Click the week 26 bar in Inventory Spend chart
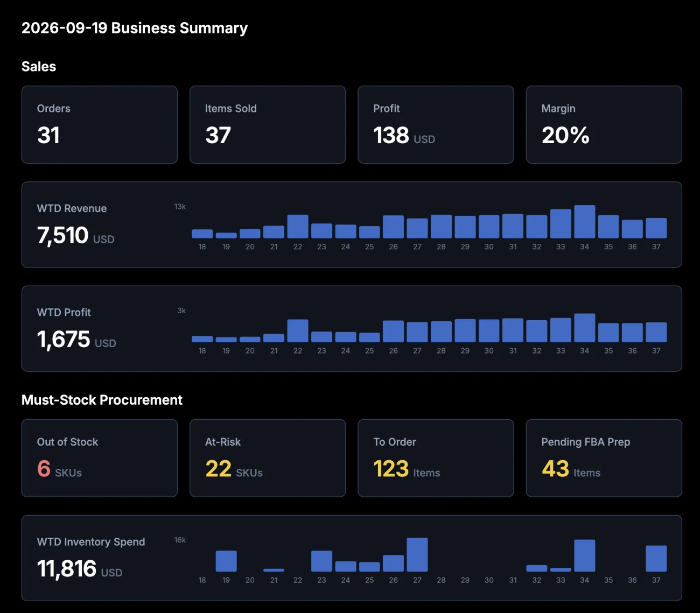The width and height of the screenshot is (700, 613). [x=393, y=563]
